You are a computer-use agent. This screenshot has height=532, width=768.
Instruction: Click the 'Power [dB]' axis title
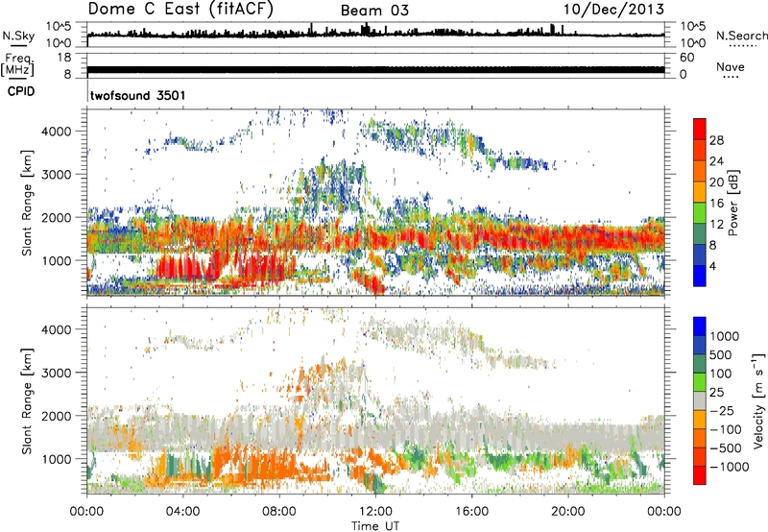pos(733,203)
